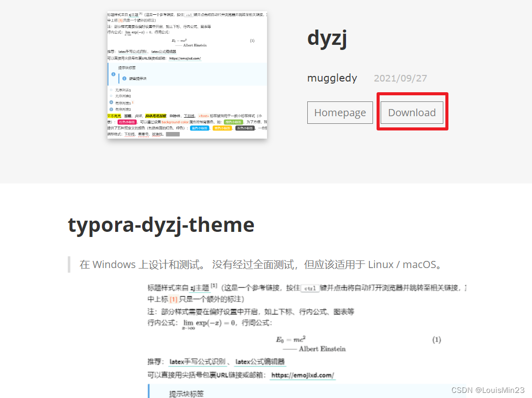The width and height of the screenshot is (532, 398).
Task: Click the zj主题 reference link in readme image
Action: coord(200,288)
